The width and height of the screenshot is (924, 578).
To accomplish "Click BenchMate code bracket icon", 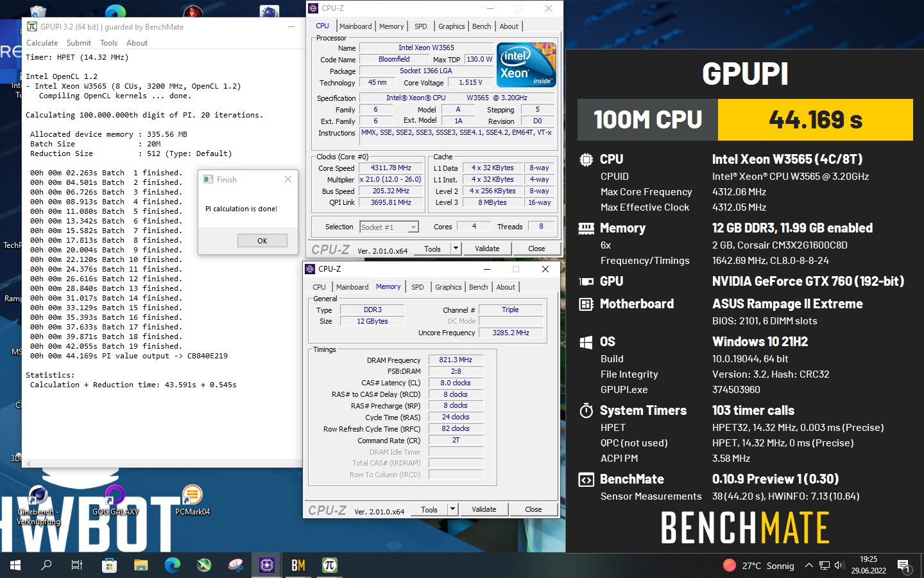I will (x=586, y=480).
